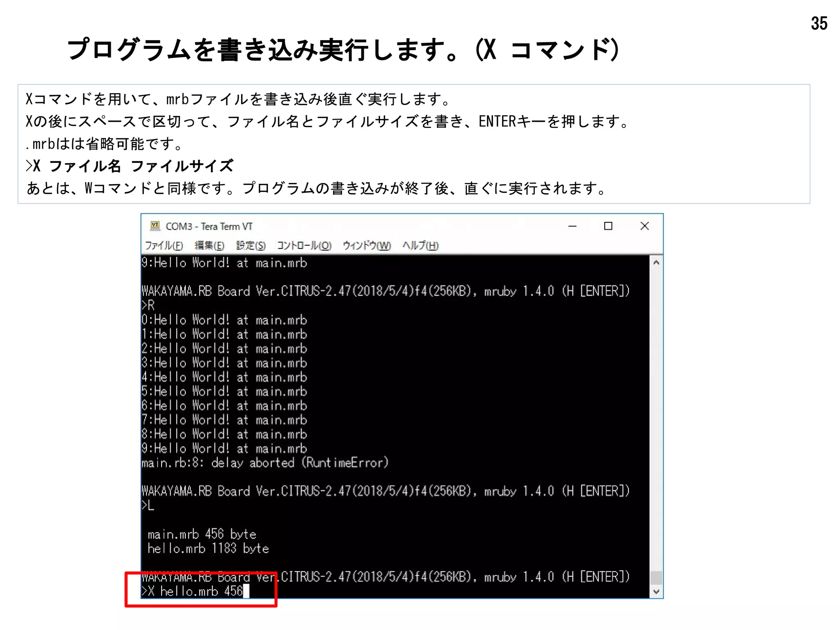Click the '5:Hello World! at main.mrb' line
840x630 pixels.
click(224, 391)
